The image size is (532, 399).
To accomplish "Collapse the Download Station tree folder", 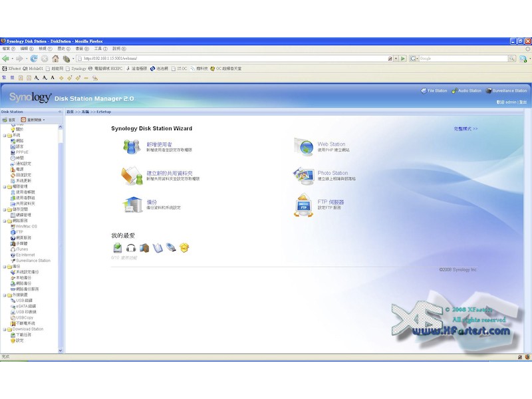I will (5, 329).
